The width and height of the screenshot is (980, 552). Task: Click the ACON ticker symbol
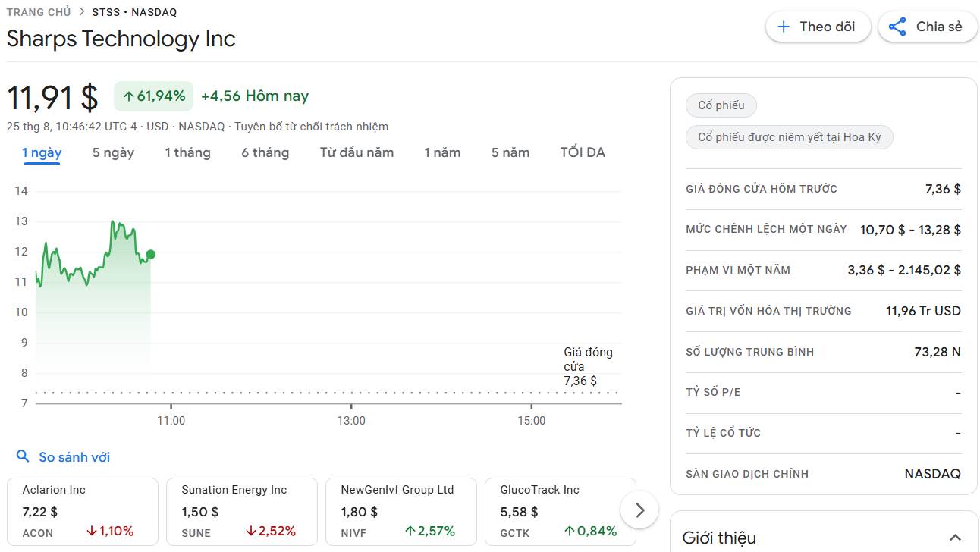[38, 533]
